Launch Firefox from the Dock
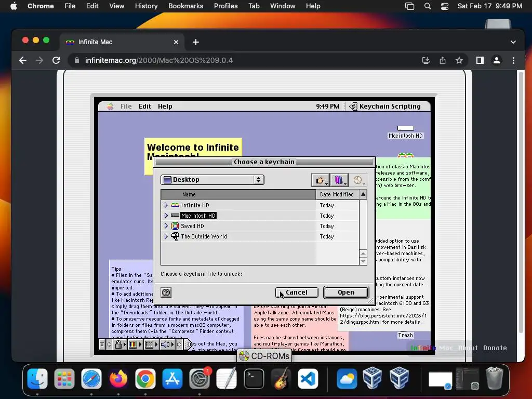Screen dimensions: 532x399 click(118, 378)
